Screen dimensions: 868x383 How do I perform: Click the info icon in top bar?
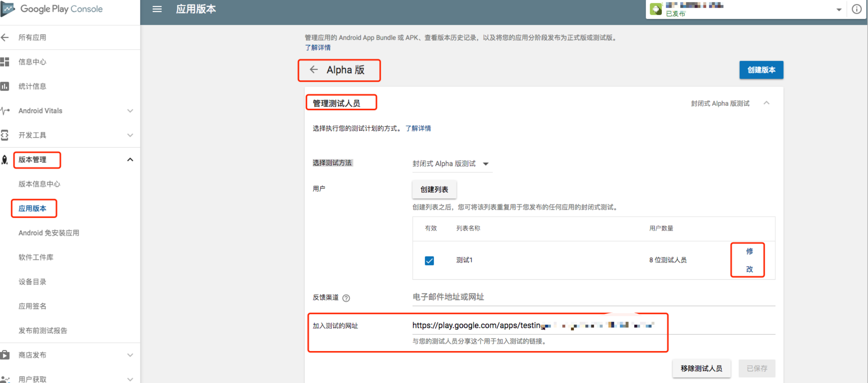tap(857, 9)
